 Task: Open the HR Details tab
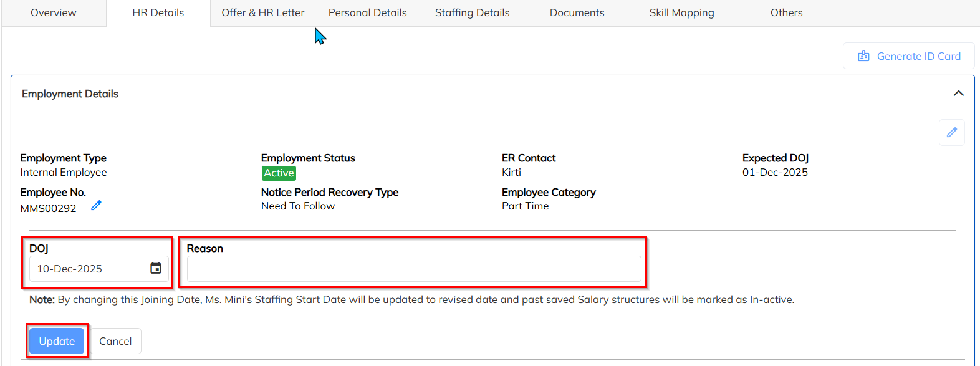158,12
